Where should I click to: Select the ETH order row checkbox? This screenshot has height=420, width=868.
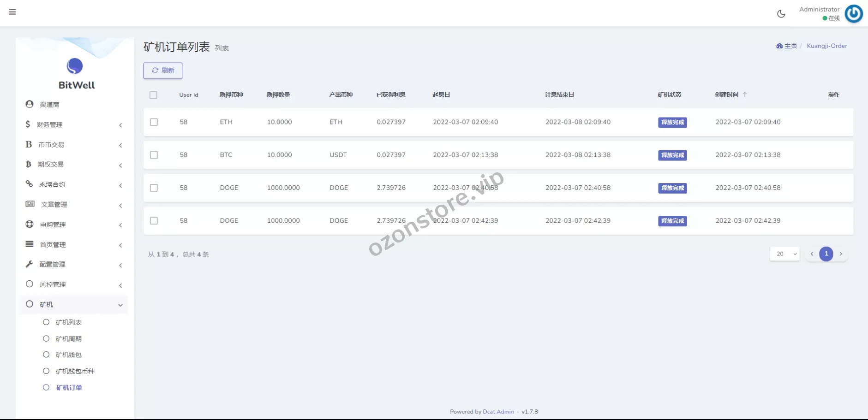point(154,122)
